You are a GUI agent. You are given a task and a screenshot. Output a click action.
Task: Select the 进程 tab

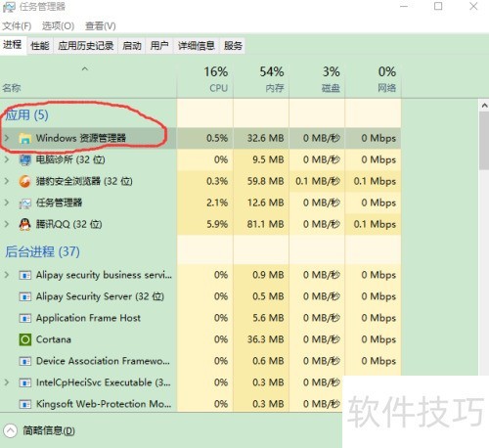13,45
